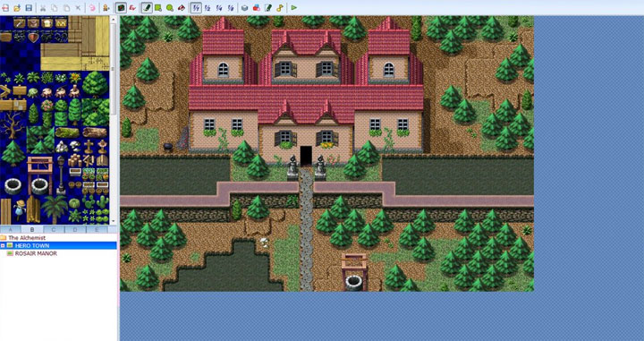Pick the bare dead tree tile
Image resolution: width=644 pixels, height=341 pixels.
[x=13, y=125]
